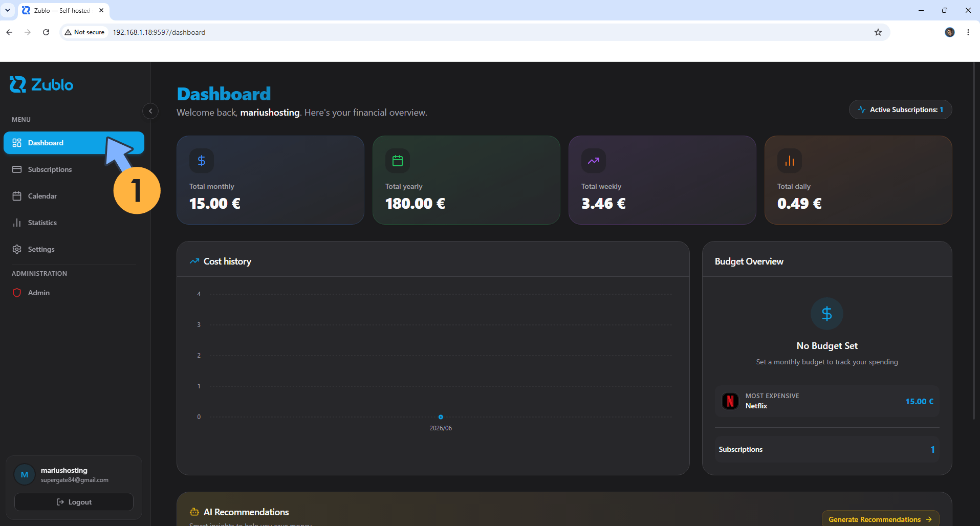
Task: Click the Dashboard page heading
Action: point(224,94)
